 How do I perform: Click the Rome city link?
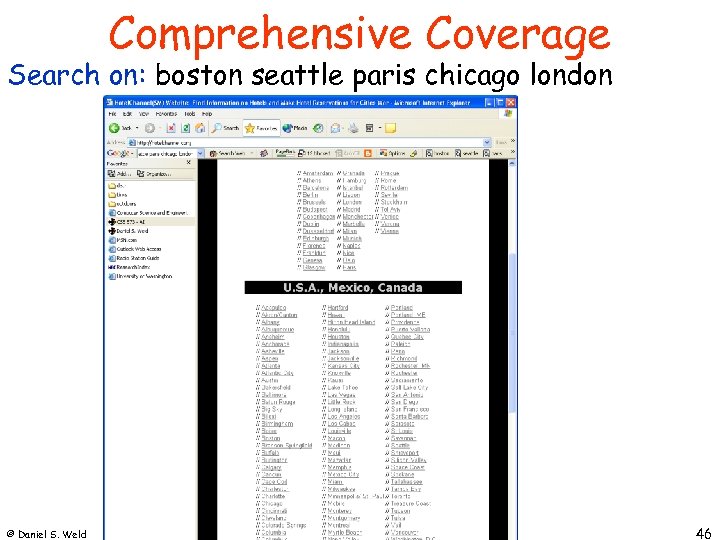(388, 180)
